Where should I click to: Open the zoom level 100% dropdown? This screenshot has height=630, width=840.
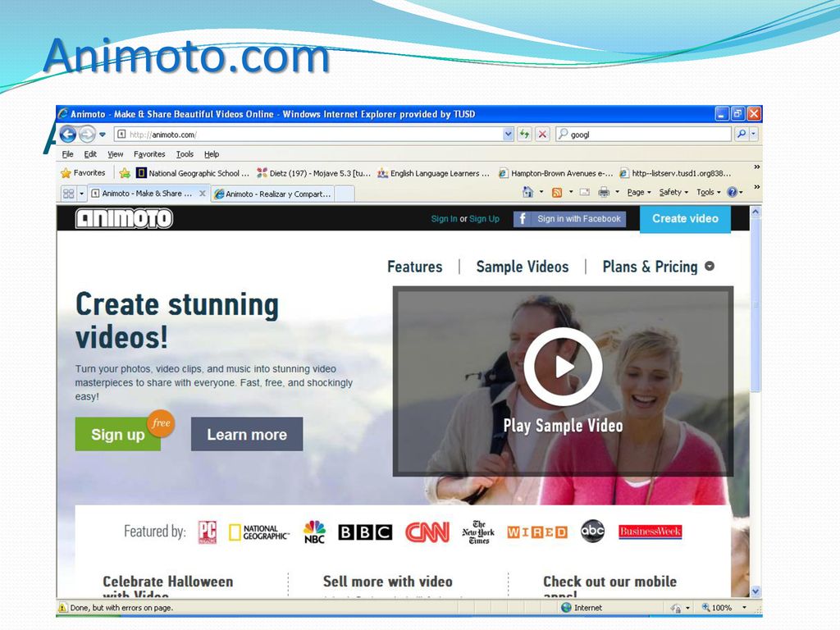tap(744, 608)
